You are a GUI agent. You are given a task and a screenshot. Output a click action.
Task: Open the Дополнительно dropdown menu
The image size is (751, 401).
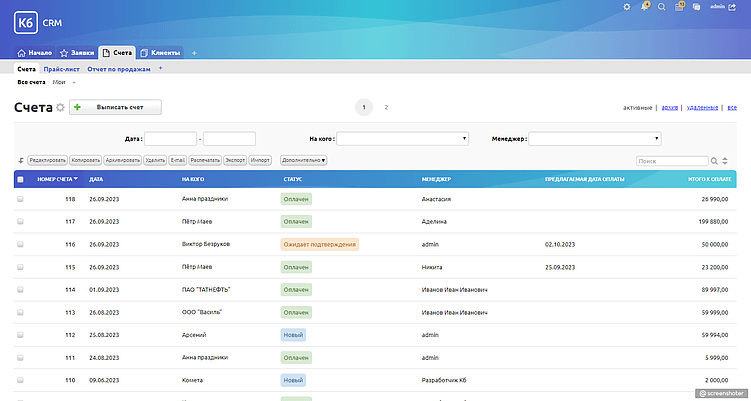[x=304, y=160]
